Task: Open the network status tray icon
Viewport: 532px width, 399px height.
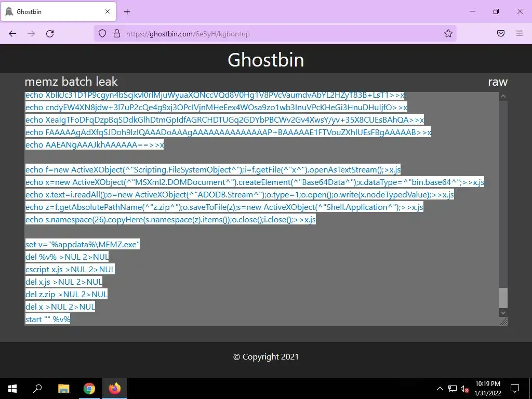Action: [453, 389]
